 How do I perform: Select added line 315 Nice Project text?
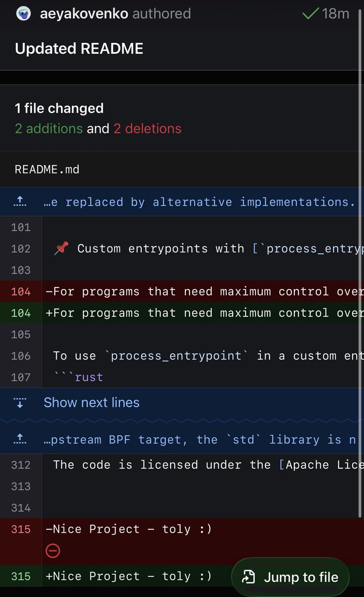pyautogui.click(x=129, y=576)
